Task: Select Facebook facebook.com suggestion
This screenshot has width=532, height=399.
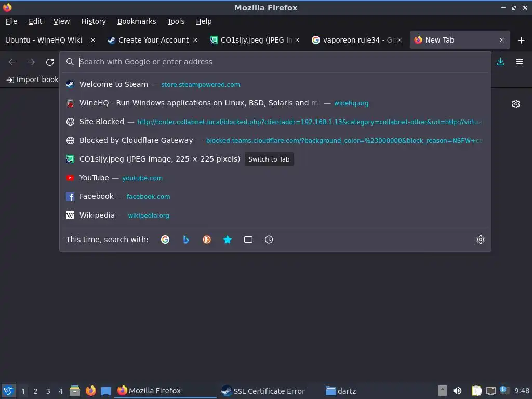Action: tap(275, 196)
